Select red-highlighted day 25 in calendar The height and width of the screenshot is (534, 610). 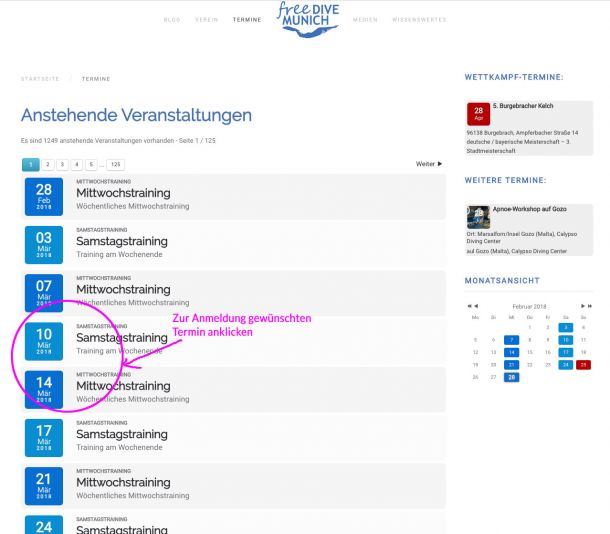pyautogui.click(x=583, y=364)
